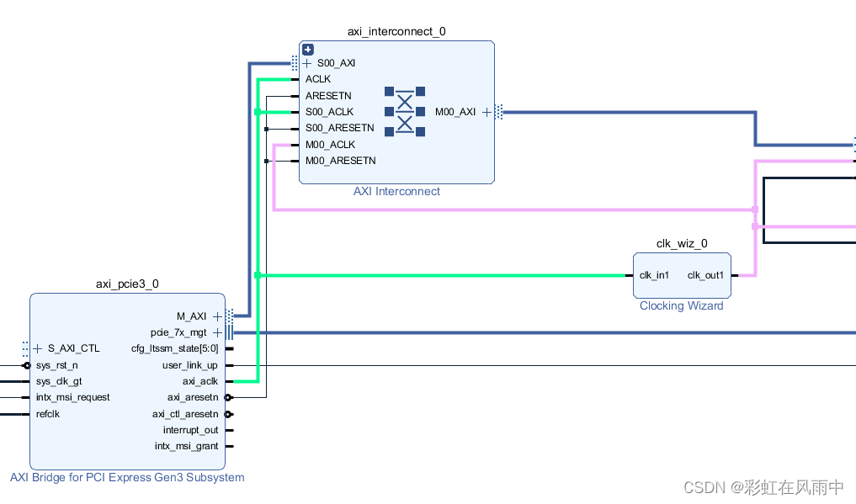
Task: Select the user_link_up pin
Action: [189, 365]
